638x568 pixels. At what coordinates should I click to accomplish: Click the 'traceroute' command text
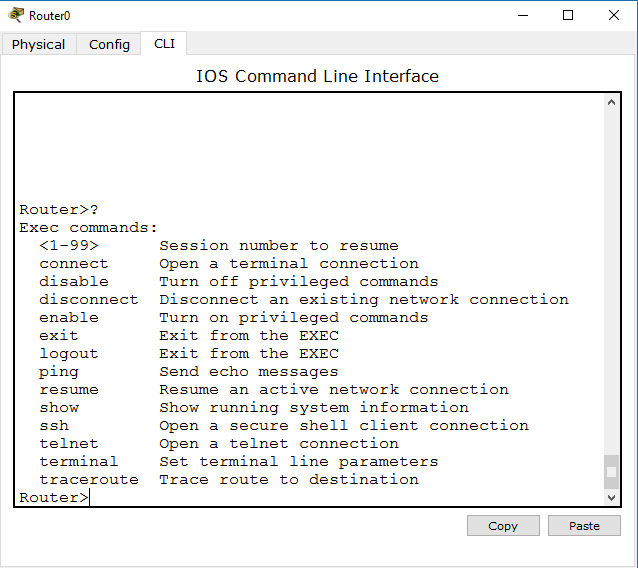89,479
